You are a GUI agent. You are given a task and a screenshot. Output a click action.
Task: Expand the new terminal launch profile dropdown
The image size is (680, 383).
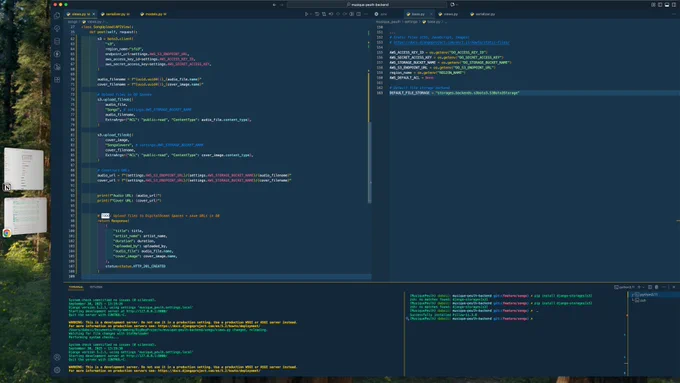(644, 287)
